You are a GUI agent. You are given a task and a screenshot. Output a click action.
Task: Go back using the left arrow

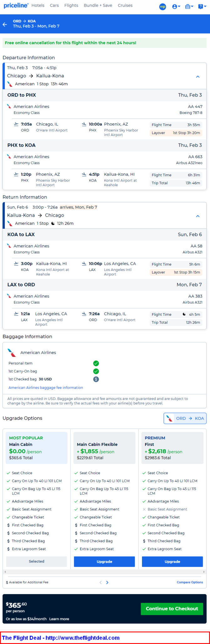[5, 24]
